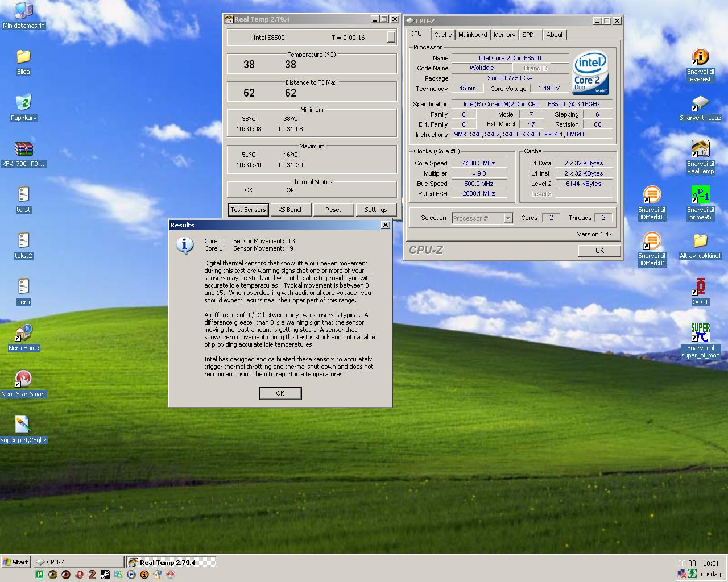This screenshot has width=728, height=582.
Task: Launch Steam from quick launch bar
Action: (x=105, y=575)
